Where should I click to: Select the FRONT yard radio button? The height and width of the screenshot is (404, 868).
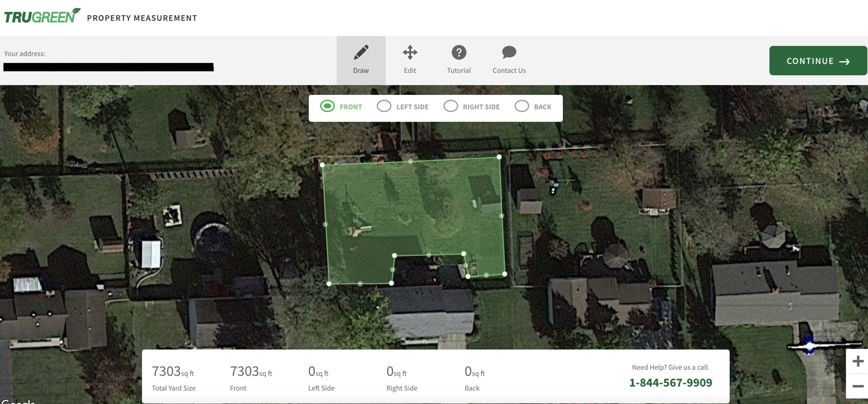[x=327, y=106]
